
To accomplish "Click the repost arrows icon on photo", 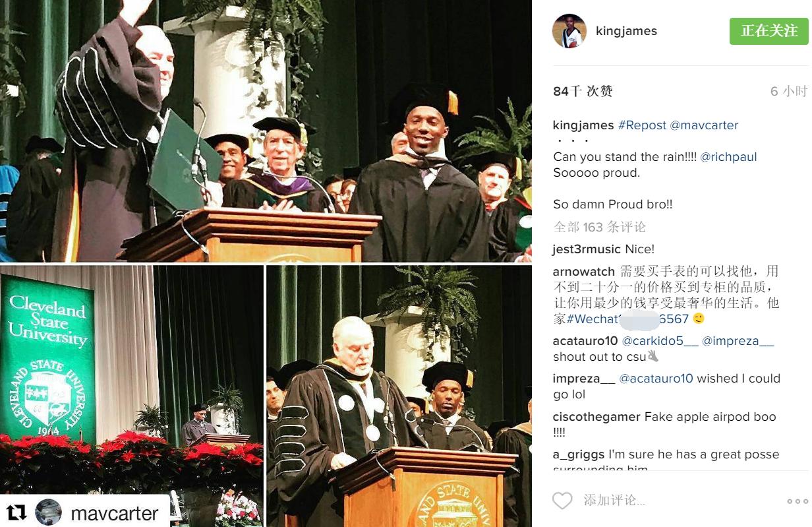I will pos(16,512).
